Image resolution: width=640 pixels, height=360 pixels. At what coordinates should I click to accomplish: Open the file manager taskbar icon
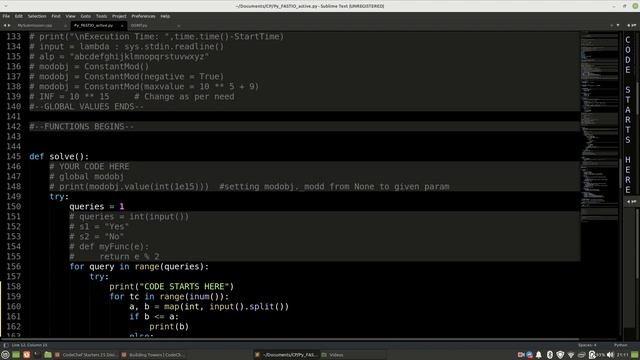tap(48, 355)
